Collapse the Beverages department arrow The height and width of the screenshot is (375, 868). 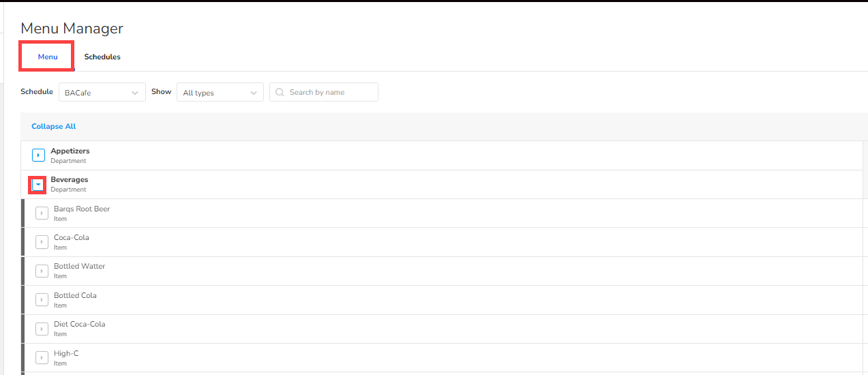38,185
